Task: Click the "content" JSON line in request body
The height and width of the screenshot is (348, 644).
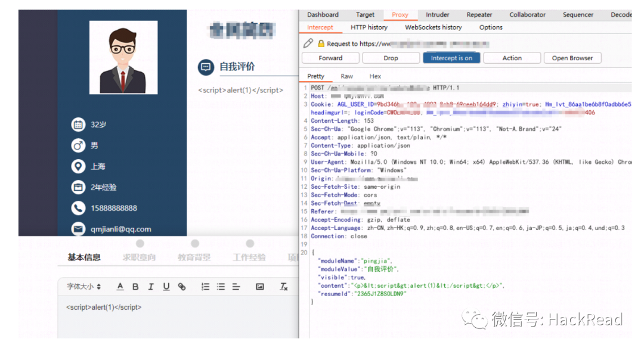Action: coord(411,285)
